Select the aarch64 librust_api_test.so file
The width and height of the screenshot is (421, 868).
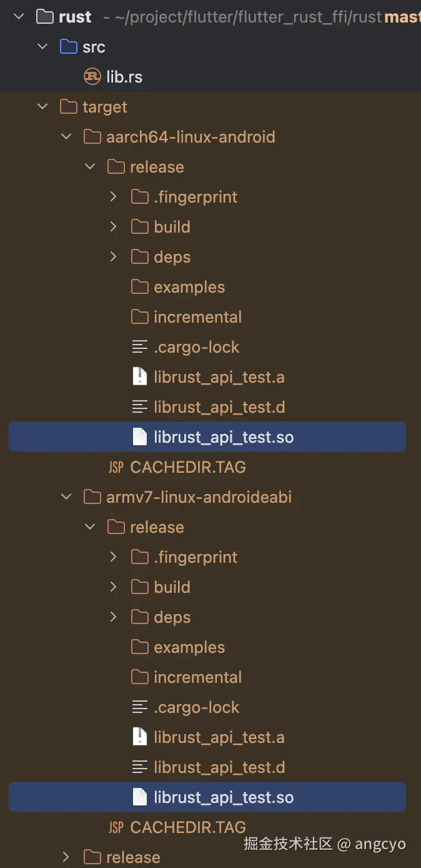coord(223,437)
